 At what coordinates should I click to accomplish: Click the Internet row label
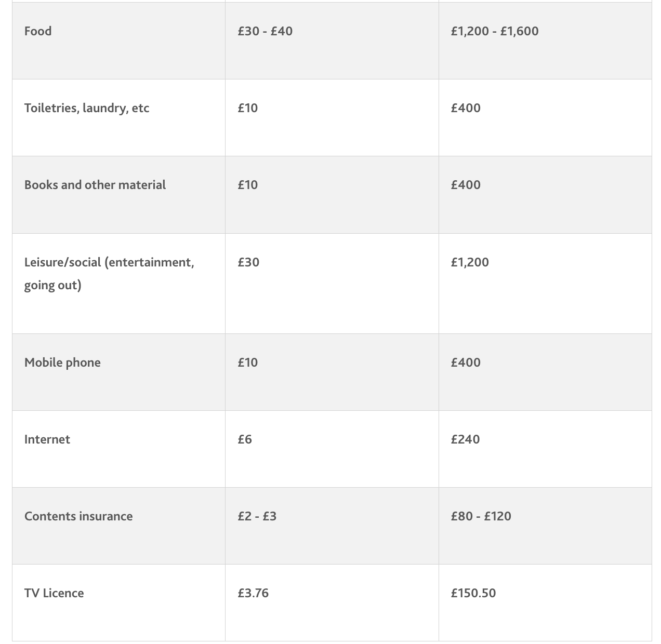[47, 439]
